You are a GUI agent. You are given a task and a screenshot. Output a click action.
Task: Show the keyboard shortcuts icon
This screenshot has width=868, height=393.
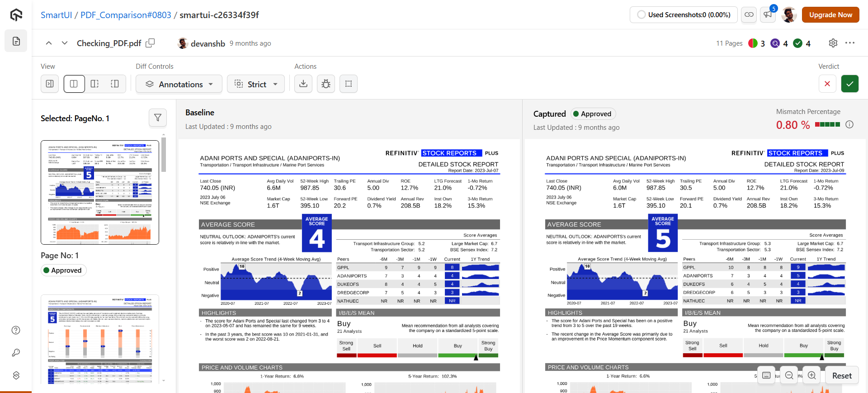pyautogui.click(x=766, y=375)
